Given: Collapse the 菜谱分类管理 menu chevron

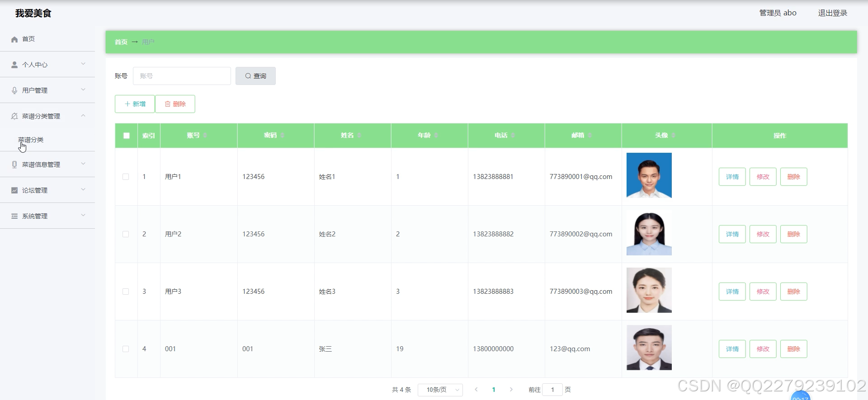Looking at the screenshot, I should click(83, 116).
